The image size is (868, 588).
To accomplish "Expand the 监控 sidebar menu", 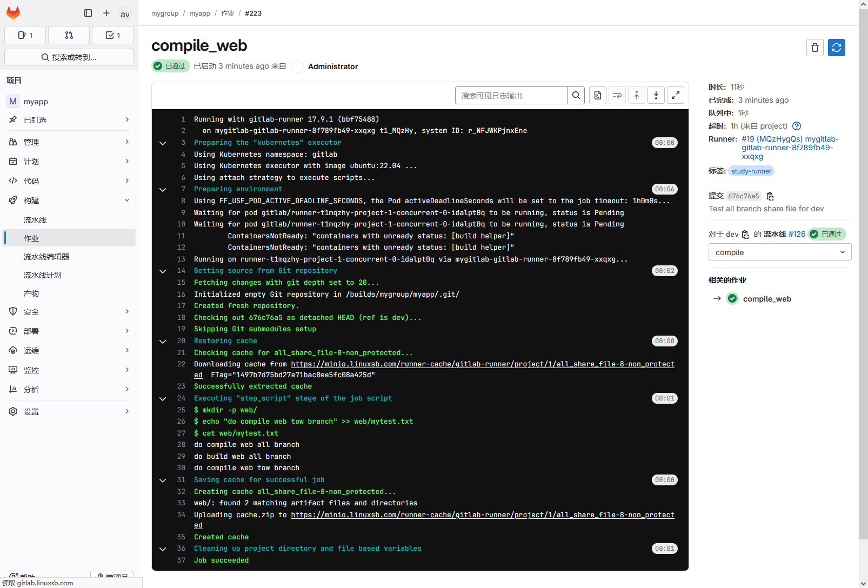I will click(x=69, y=370).
